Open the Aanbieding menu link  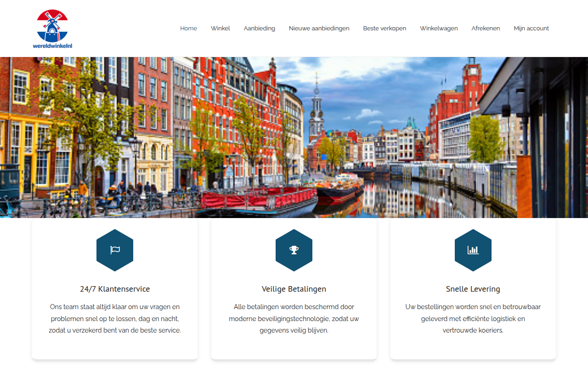coord(260,29)
